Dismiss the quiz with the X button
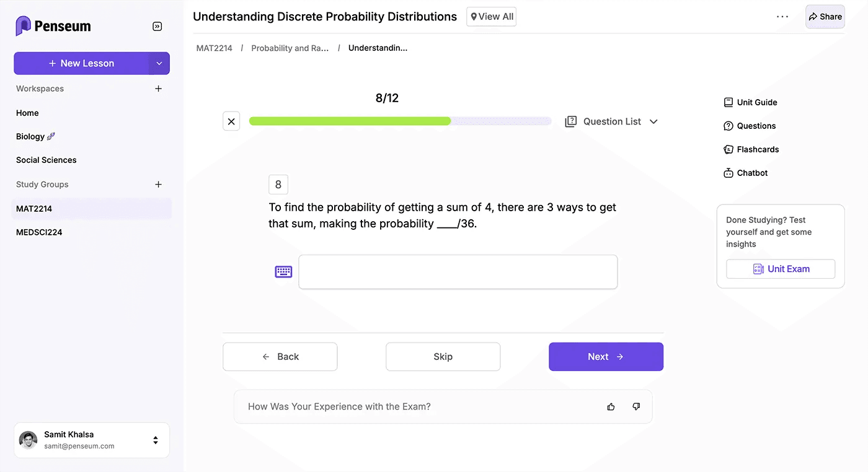The image size is (868, 472). tap(231, 121)
